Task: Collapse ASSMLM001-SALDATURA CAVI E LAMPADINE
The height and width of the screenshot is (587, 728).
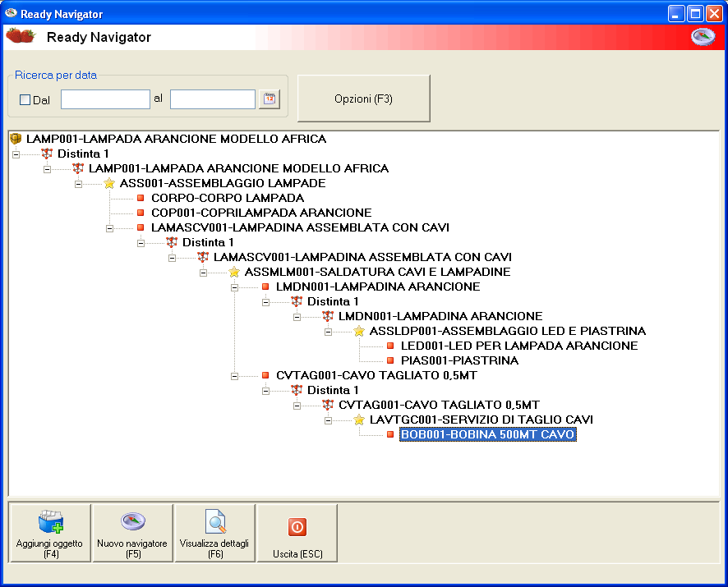Action: (203, 273)
